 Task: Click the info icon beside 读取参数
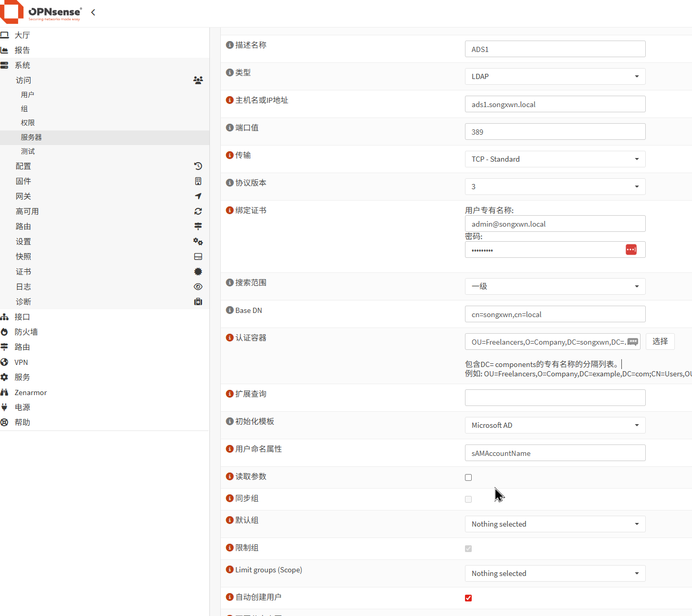pyautogui.click(x=230, y=477)
